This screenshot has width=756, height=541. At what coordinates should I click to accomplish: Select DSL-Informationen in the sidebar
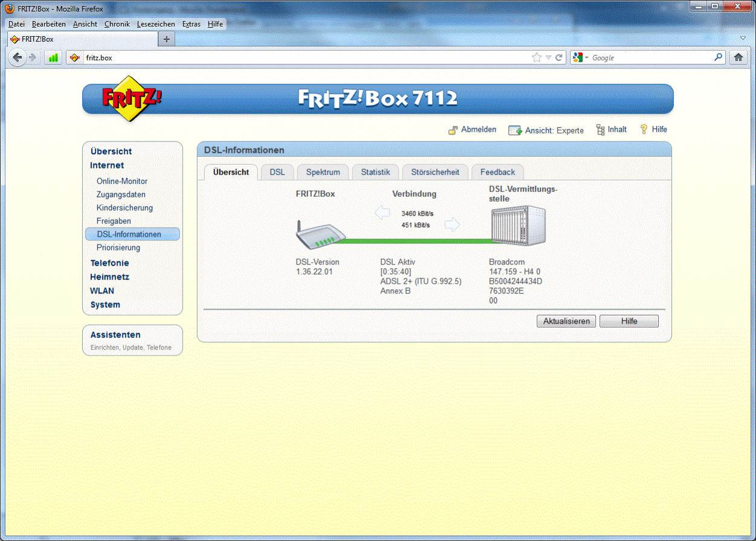pyautogui.click(x=132, y=234)
